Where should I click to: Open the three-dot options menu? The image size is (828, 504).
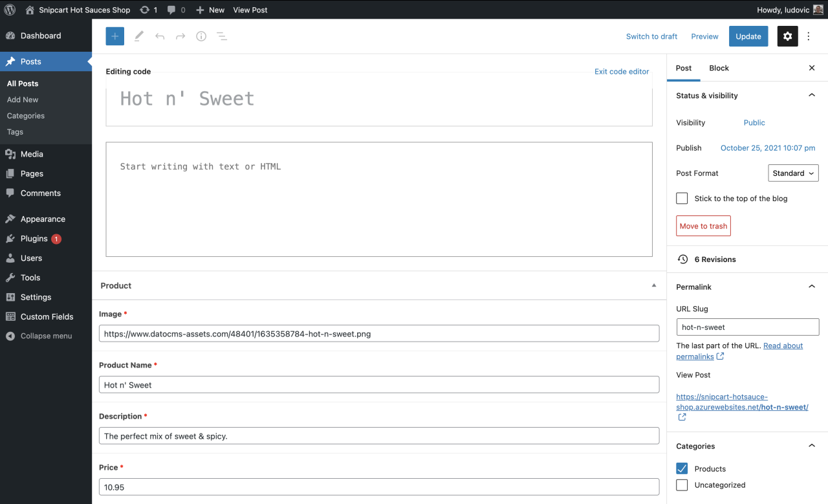click(x=809, y=37)
